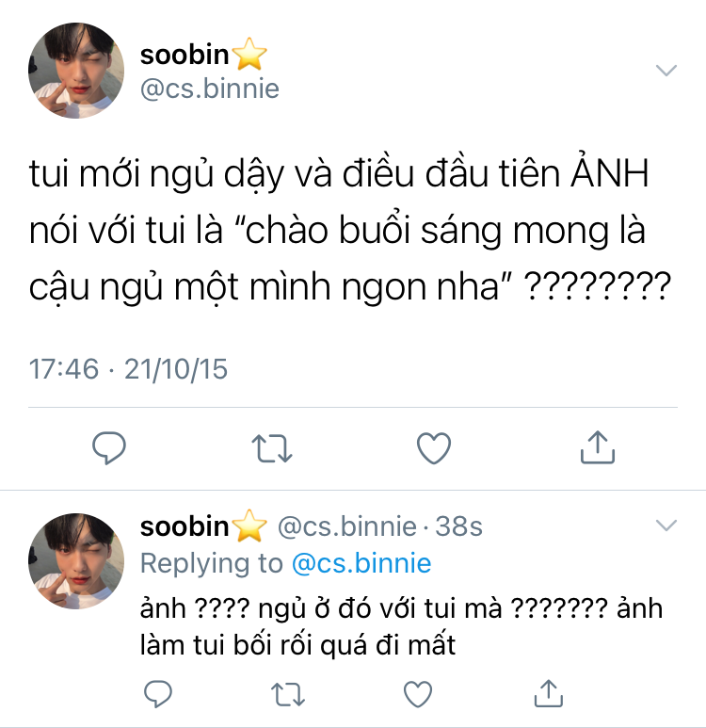This screenshot has height=728, width=706.
Task: Click the 38s timestamp on the reply
Action: (458, 526)
